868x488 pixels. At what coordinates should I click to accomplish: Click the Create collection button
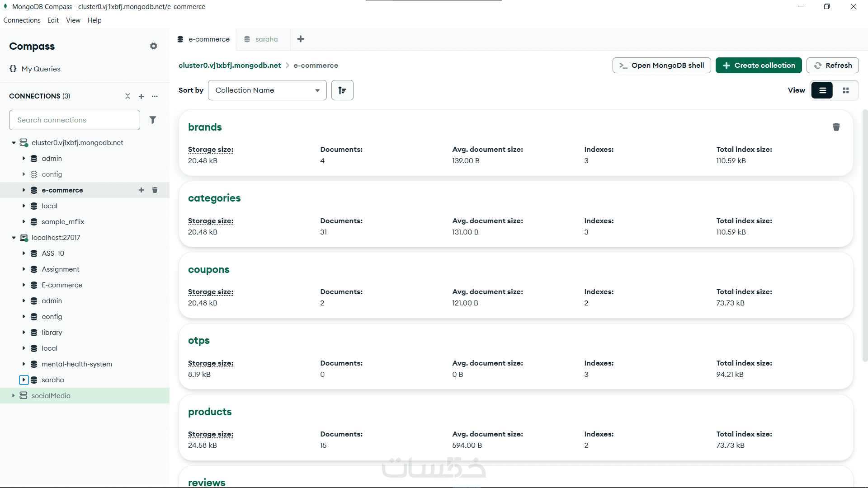click(758, 66)
